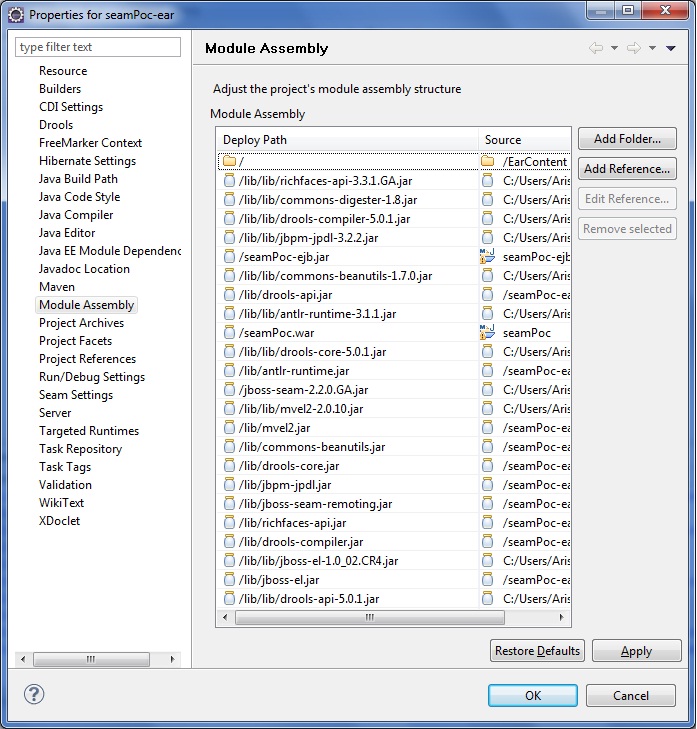Click the Add Folder... button
This screenshot has height=729, width=697.
(x=627, y=139)
